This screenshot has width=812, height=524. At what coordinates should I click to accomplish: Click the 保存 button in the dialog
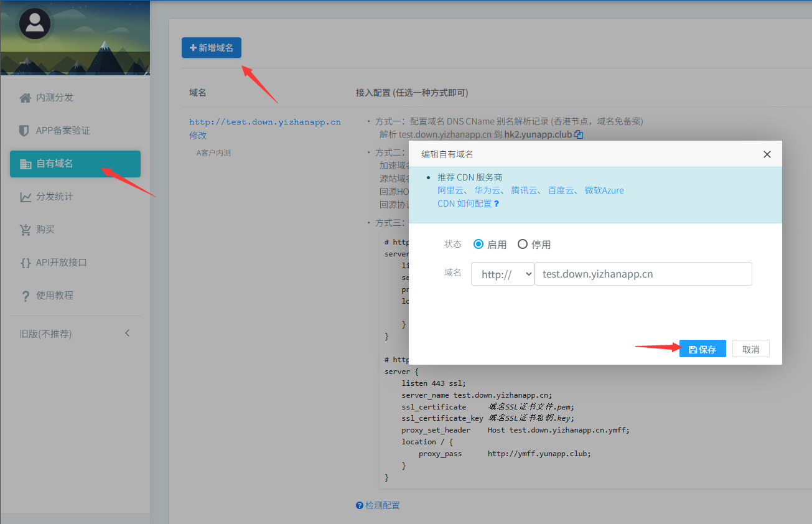point(702,349)
